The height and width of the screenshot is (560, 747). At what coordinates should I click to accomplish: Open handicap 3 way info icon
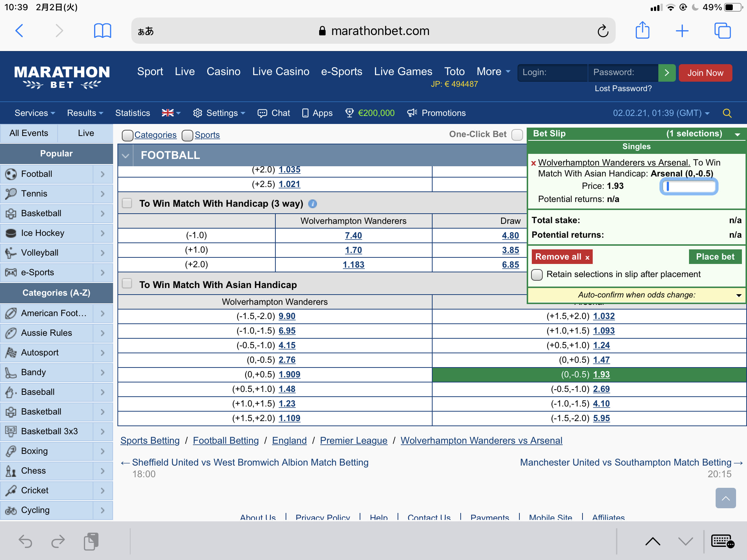coord(313,204)
